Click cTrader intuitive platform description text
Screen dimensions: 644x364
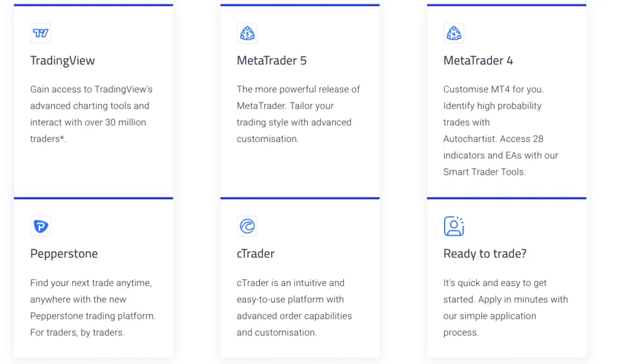tap(294, 308)
